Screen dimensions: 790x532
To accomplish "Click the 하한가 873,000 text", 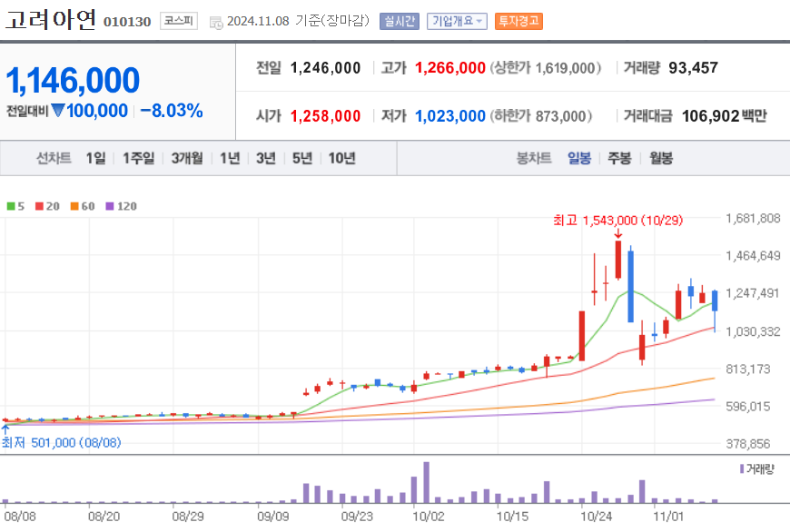I will (x=541, y=116).
